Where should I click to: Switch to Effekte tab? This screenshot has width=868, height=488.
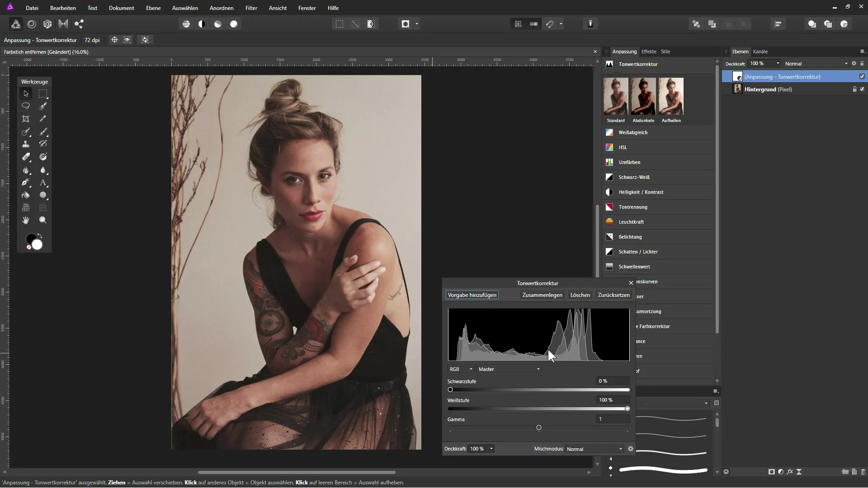coord(649,52)
